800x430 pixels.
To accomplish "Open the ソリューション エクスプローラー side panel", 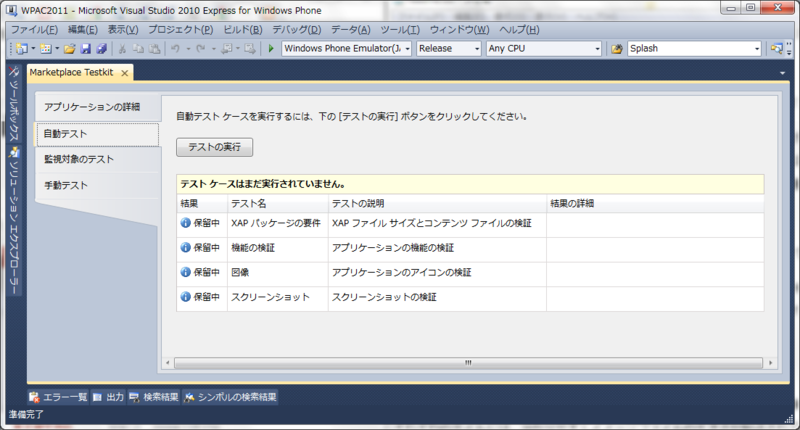I will coord(14,221).
